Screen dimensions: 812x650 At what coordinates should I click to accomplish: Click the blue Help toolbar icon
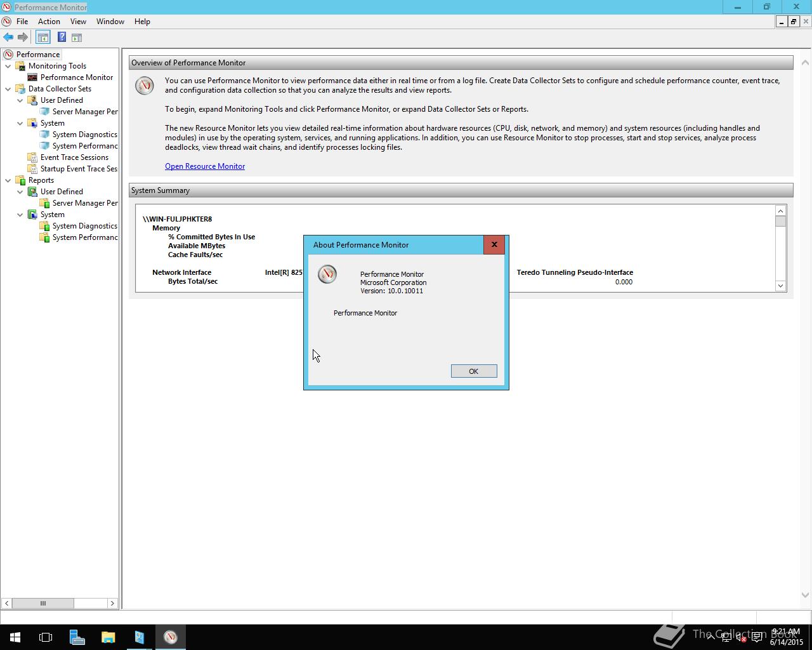click(x=62, y=37)
